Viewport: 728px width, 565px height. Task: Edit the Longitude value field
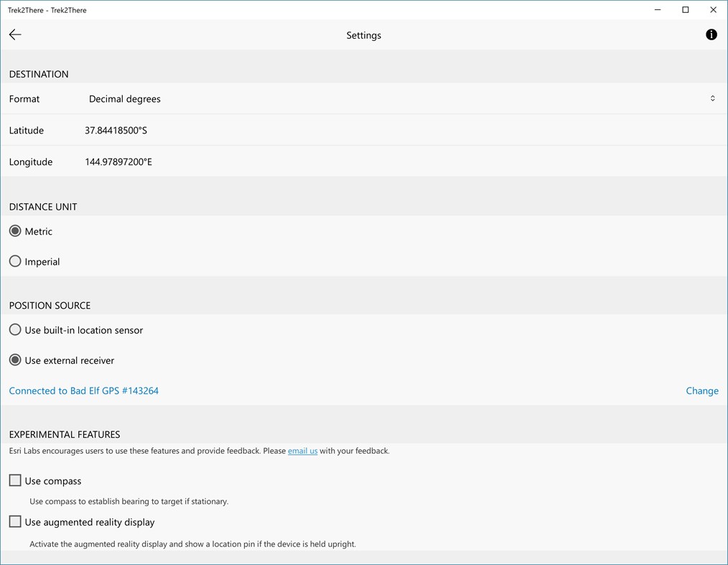click(118, 162)
